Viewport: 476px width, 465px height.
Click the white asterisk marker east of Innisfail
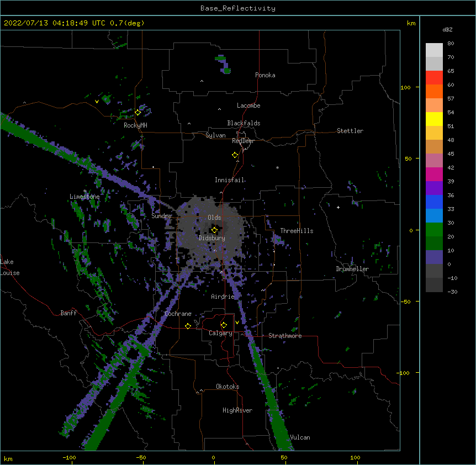277,167
